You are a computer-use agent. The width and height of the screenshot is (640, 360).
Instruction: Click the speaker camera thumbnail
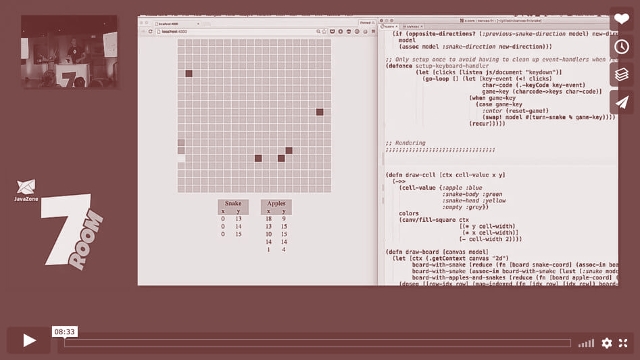(x=69, y=51)
